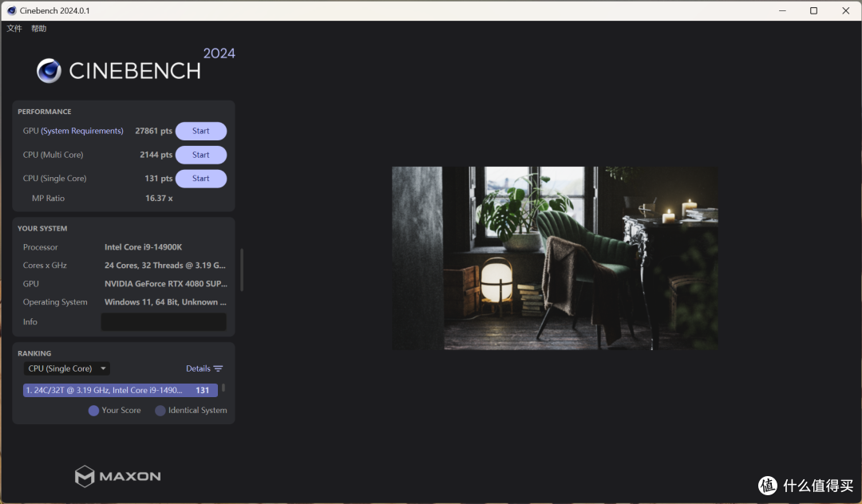Click the 27861 pts GPU score

click(153, 131)
